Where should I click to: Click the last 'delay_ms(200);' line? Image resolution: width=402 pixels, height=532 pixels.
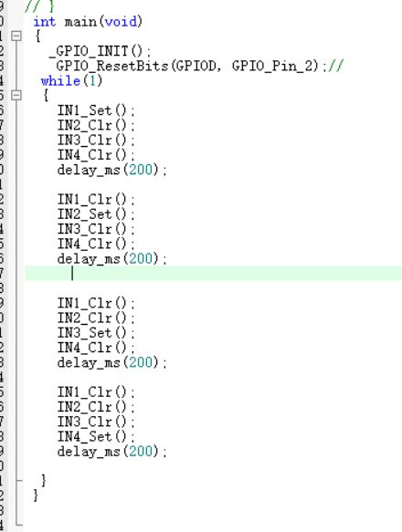[x=112, y=452]
